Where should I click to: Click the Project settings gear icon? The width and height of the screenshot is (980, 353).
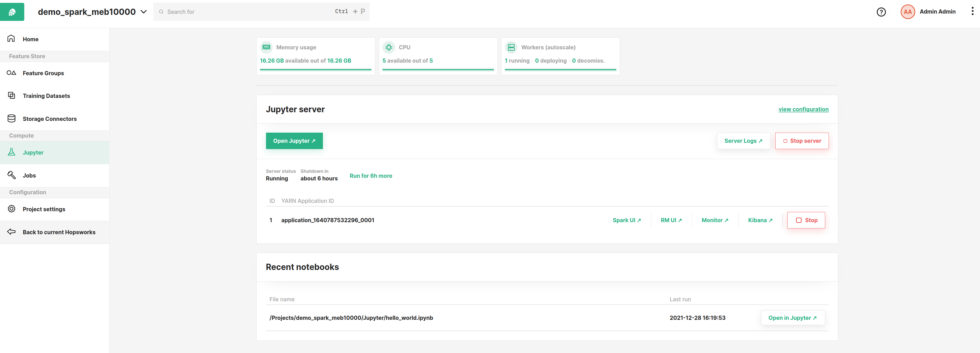click(11, 209)
